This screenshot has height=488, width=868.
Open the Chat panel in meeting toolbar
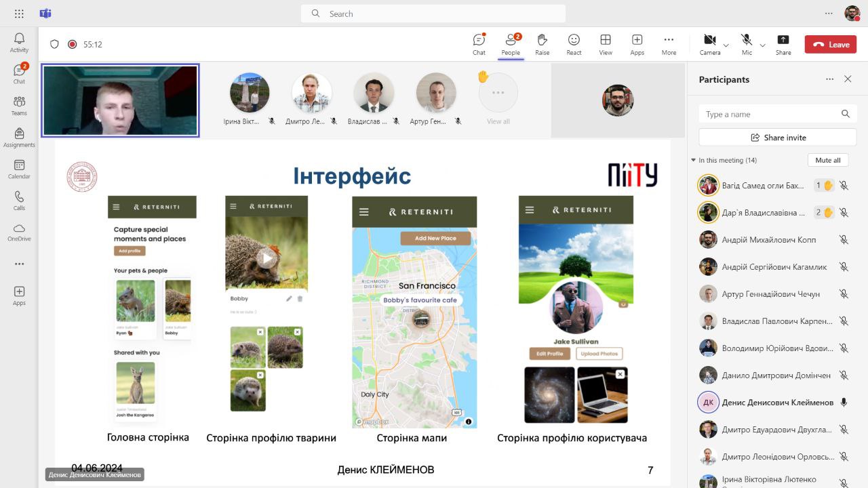(x=479, y=44)
